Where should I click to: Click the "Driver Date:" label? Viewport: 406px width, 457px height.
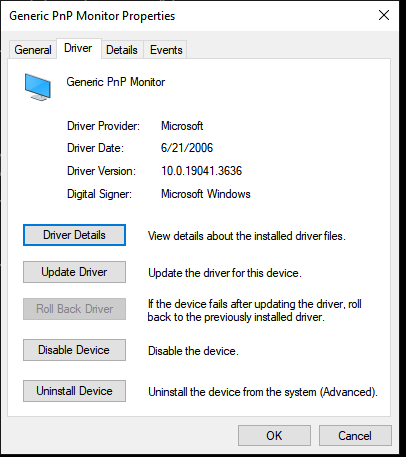click(95, 148)
